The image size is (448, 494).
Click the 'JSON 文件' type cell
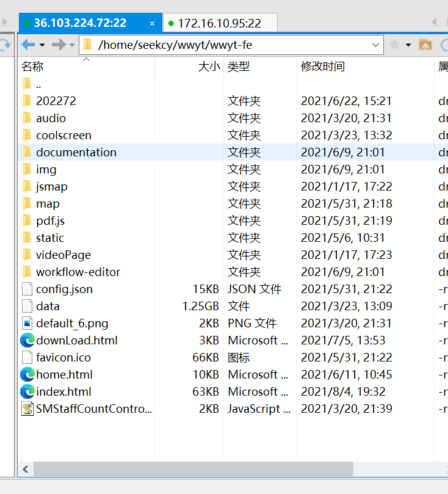point(255,289)
